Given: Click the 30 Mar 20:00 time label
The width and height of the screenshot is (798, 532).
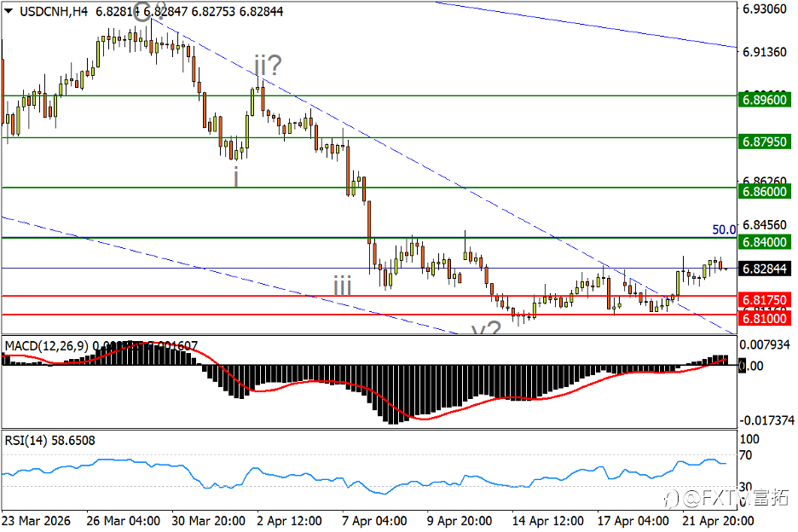Looking at the screenshot, I should point(209,521).
